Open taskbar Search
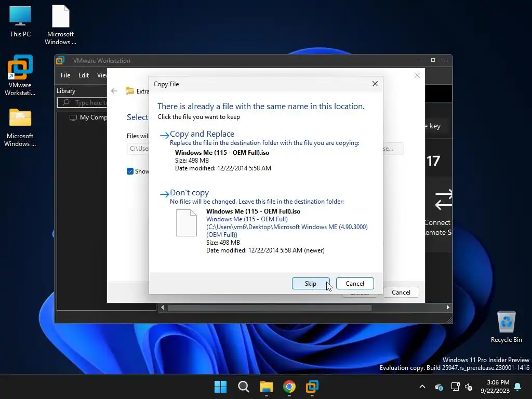The height and width of the screenshot is (399, 532). pos(243,387)
